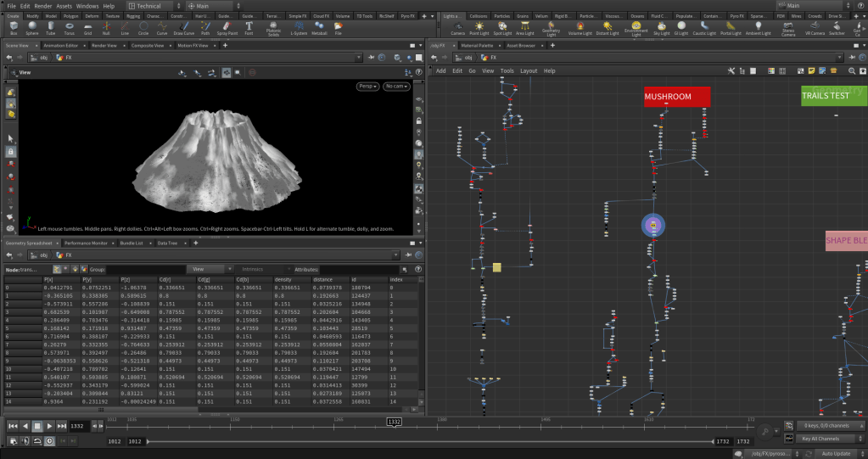This screenshot has height=459, width=868.
Task: Click the Metaball shelf tool
Action: (x=320, y=29)
